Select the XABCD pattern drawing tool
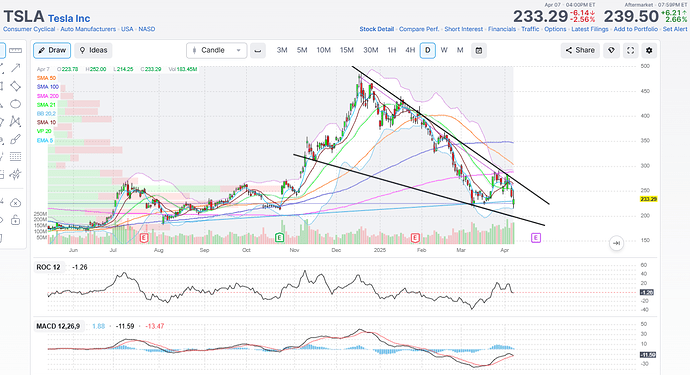This screenshot has width=690, height=375. pos(15,121)
